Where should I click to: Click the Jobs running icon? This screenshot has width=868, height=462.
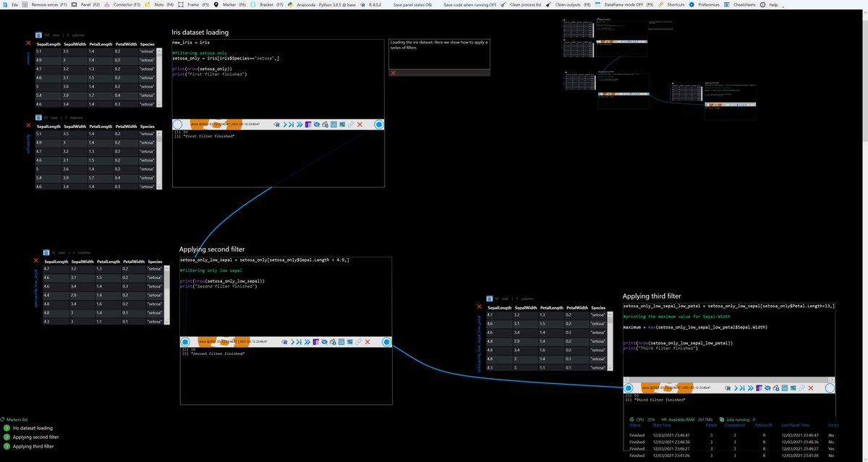pyautogui.click(x=723, y=419)
